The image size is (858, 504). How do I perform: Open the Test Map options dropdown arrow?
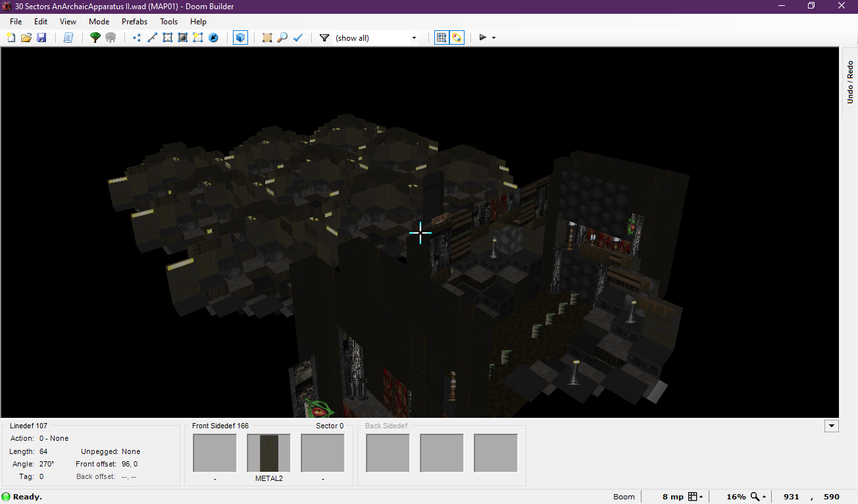tap(493, 38)
